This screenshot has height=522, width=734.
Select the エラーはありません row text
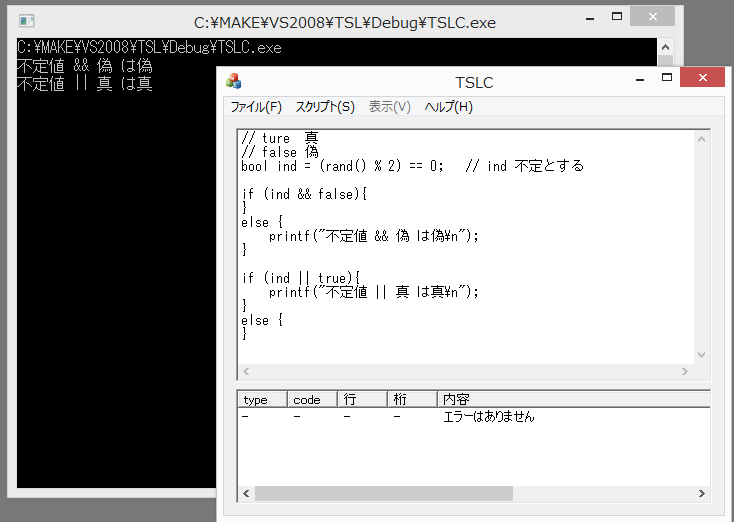point(488,416)
